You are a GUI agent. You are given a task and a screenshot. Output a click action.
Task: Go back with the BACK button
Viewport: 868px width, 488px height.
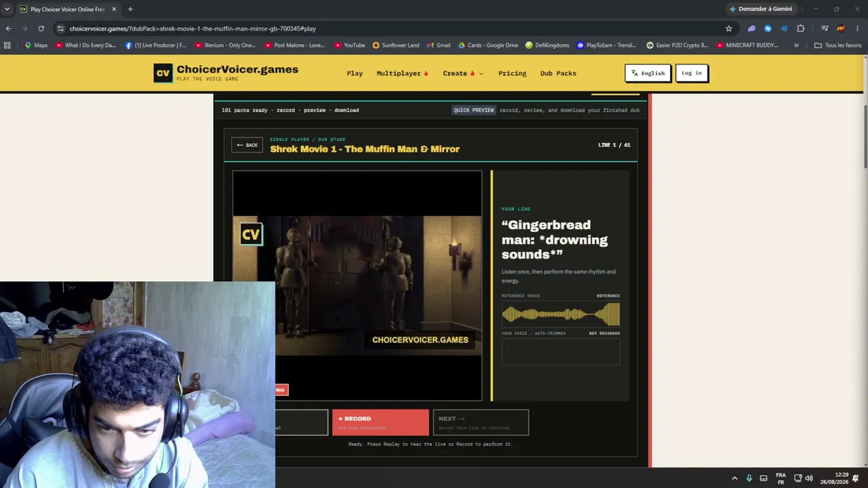click(x=247, y=145)
